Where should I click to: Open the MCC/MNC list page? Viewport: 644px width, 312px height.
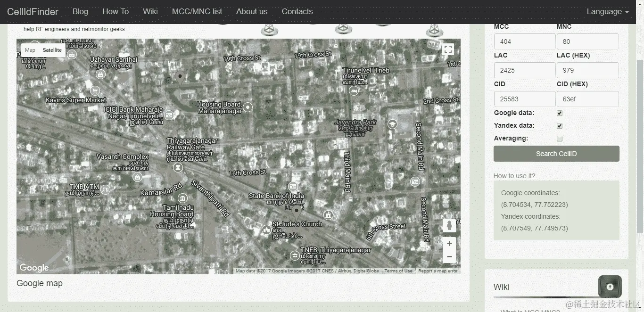(197, 12)
